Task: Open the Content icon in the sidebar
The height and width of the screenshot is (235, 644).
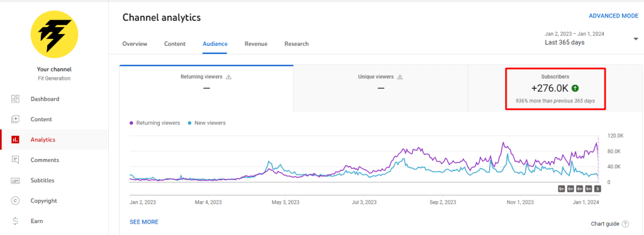Action: point(15,119)
